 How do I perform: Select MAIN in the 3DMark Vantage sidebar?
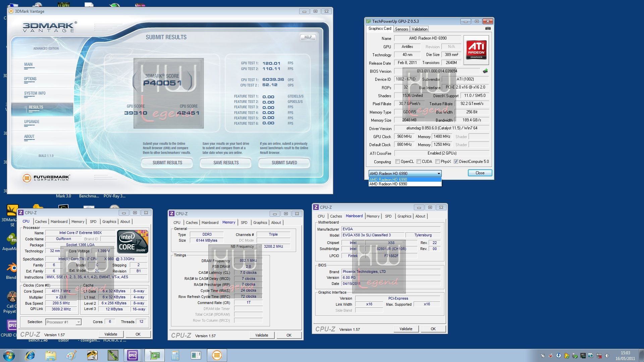tap(28, 64)
